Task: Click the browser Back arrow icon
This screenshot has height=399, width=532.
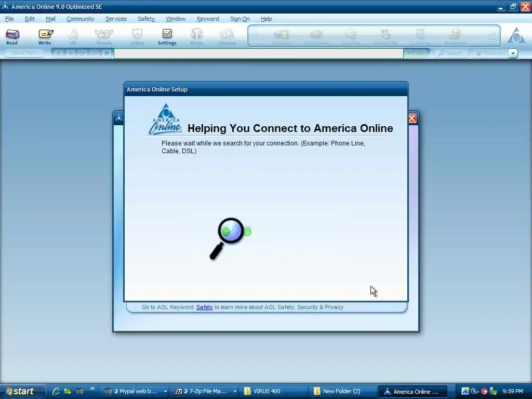Action: click(58, 54)
